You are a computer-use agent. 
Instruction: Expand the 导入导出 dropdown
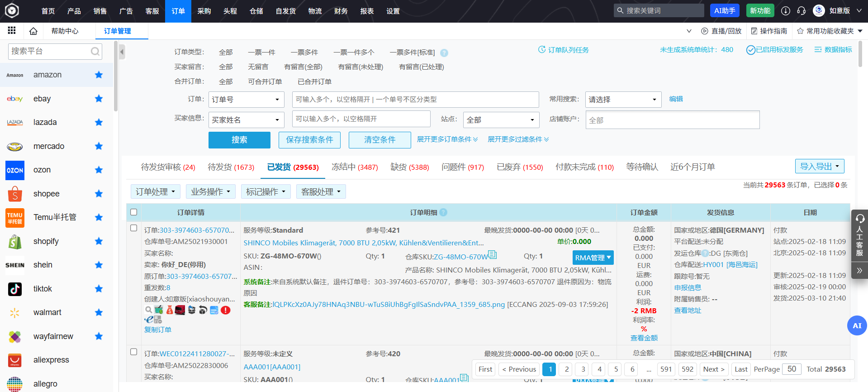click(819, 166)
